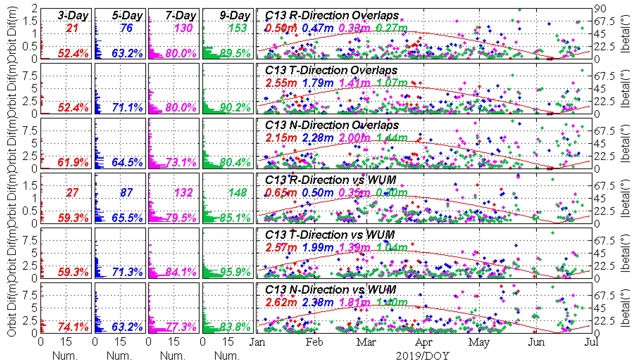
Task: Click the red '2.55m' value
Action: point(281,83)
